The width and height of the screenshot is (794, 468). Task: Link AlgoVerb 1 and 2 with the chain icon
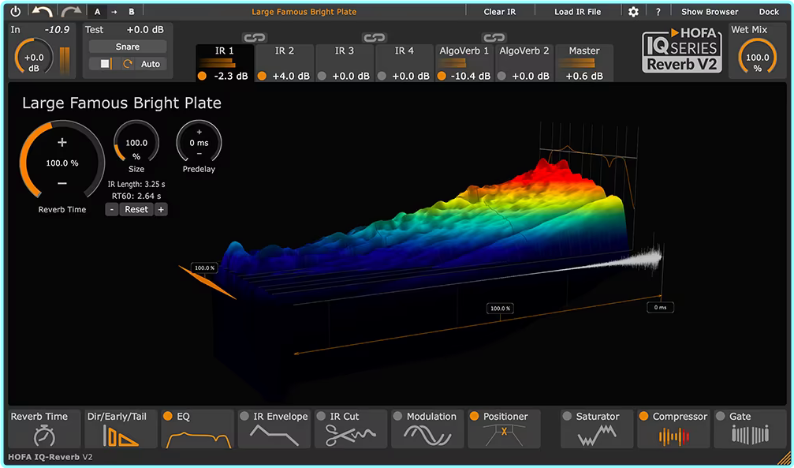click(x=494, y=37)
